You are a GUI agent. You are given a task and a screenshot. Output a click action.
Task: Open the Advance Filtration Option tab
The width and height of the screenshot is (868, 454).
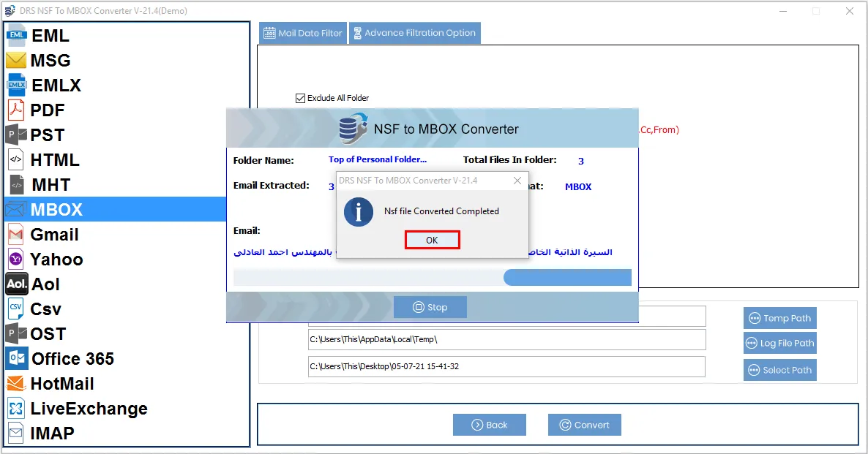coord(415,33)
